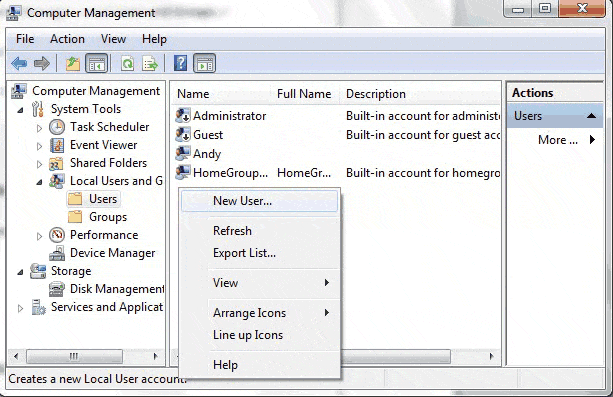Expand the Shared Folders tree node
The width and height of the screenshot is (613, 397).
coord(39,164)
